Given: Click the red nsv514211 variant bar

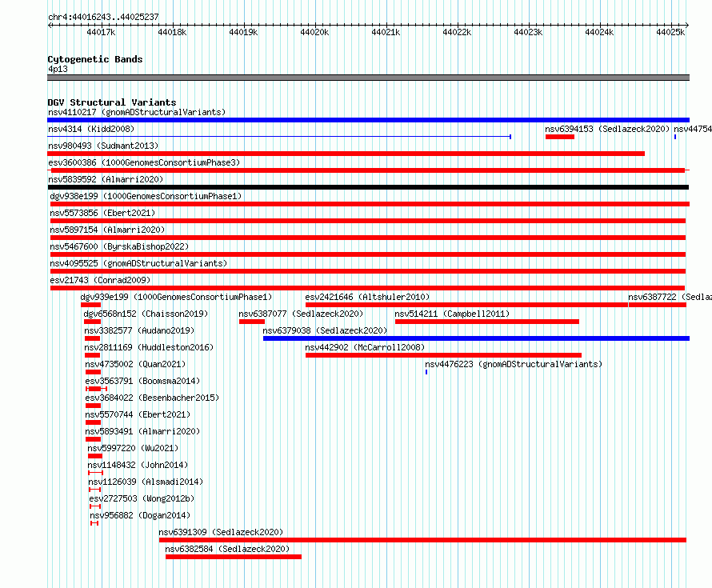Looking at the screenshot, I should pyautogui.click(x=486, y=322).
